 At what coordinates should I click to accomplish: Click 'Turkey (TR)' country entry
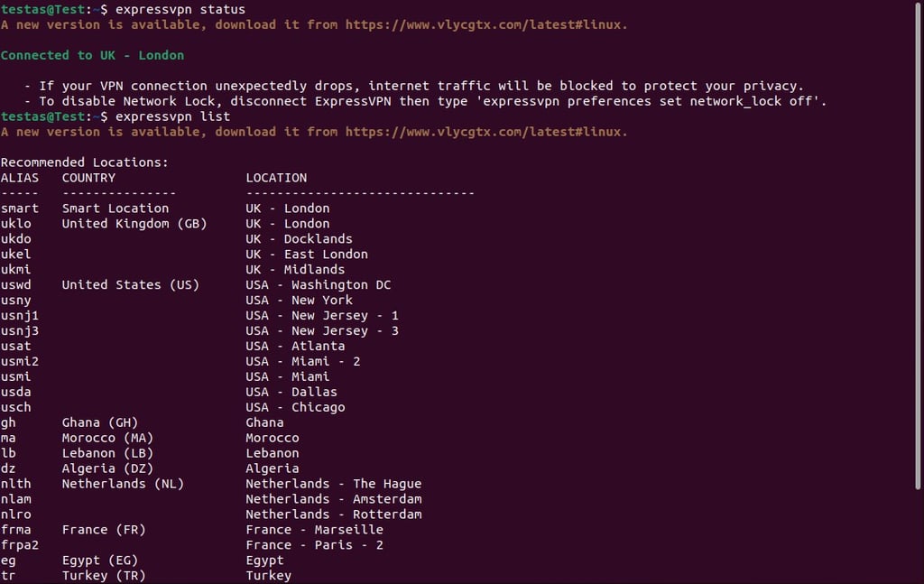tap(104, 577)
